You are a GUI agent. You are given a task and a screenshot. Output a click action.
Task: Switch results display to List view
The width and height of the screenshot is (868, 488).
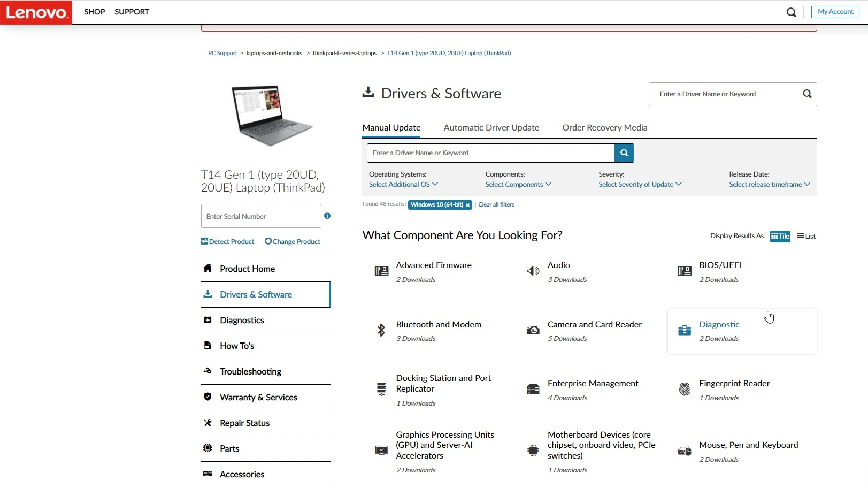point(806,236)
